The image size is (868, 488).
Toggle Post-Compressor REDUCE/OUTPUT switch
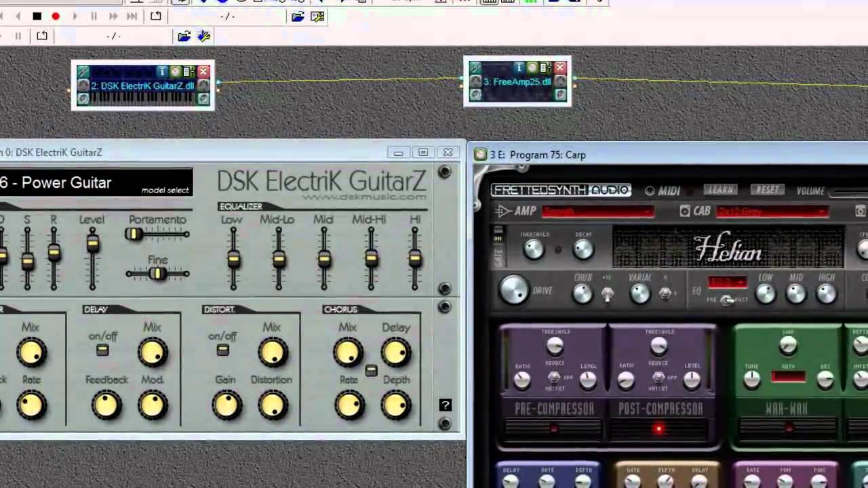click(x=658, y=377)
